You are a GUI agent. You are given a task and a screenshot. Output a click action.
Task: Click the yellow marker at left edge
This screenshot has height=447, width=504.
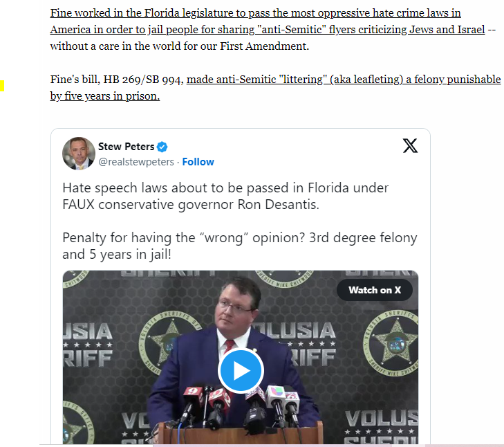pos(2,86)
